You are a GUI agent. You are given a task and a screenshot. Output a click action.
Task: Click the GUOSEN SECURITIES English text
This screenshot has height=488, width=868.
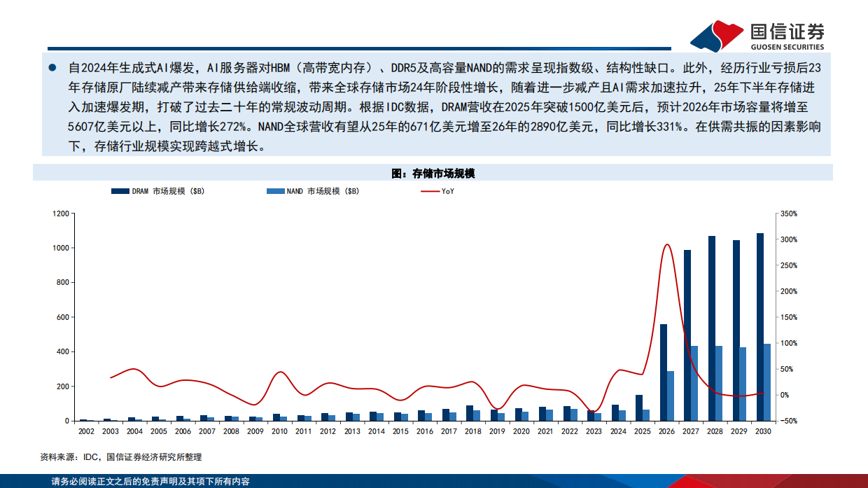[787, 47]
